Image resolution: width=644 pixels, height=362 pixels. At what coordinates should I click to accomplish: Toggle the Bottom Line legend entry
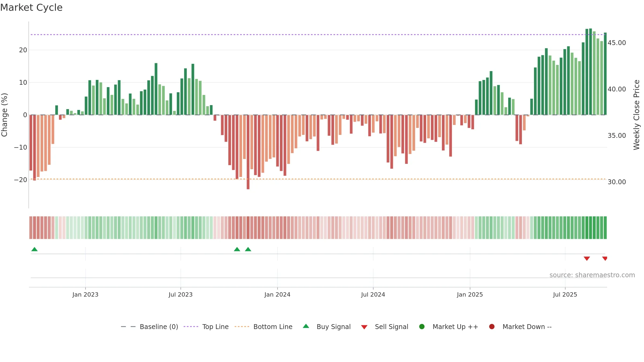coord(264,327)
